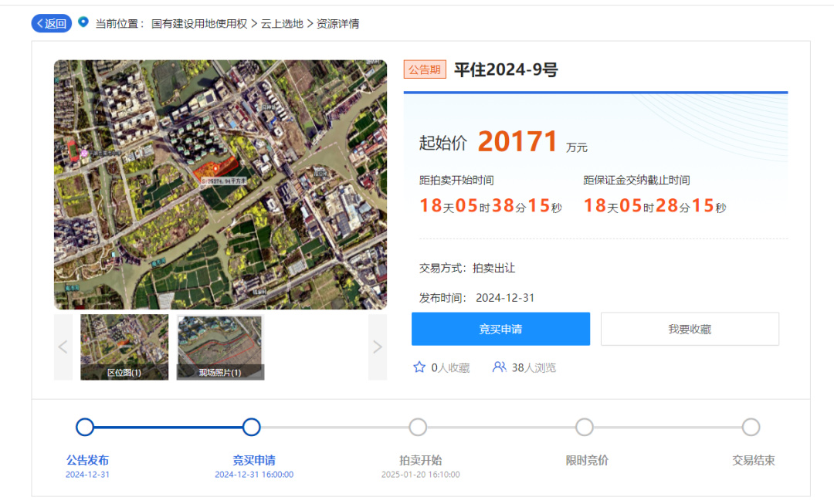Open 国有建设用地使用权 breadcrumb link
The height and width of the screenshot is (504, 834).
tap(199, 24)
